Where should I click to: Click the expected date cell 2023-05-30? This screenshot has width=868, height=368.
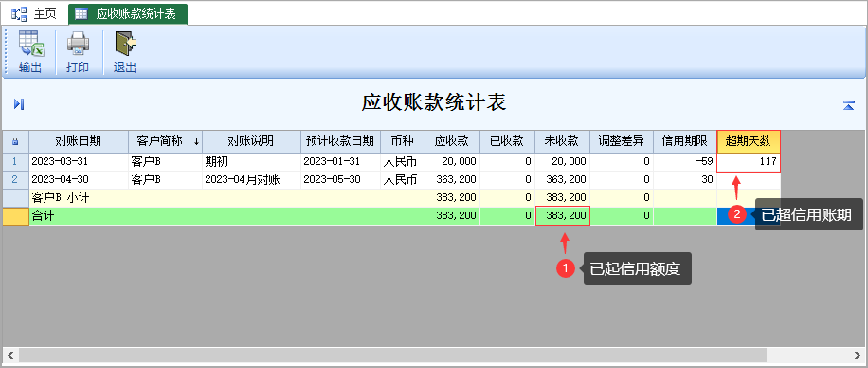coord(341,180)
